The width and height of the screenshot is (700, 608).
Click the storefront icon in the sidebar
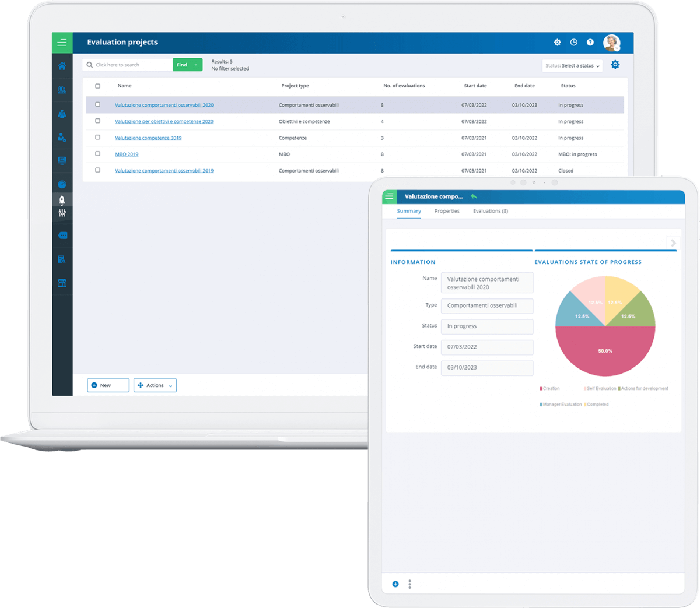click(62, 283)
